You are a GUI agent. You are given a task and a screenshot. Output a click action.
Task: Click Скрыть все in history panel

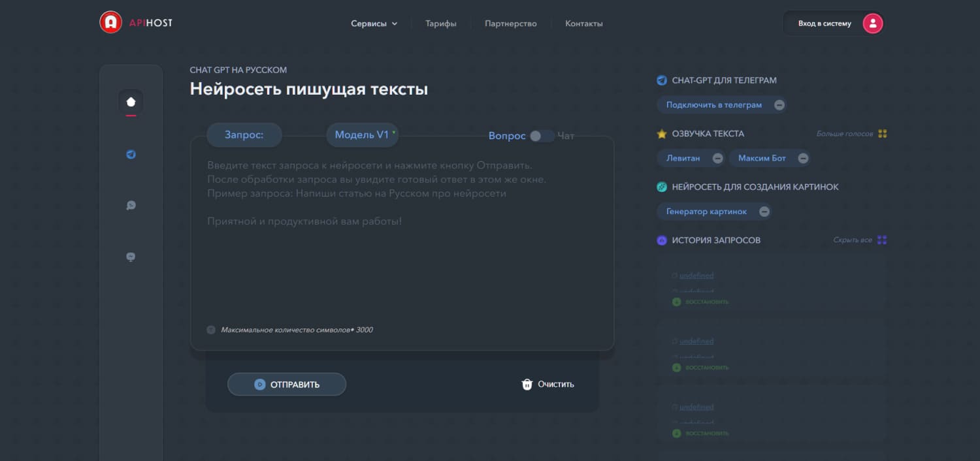pyautogui.click(x=851, y=240)
